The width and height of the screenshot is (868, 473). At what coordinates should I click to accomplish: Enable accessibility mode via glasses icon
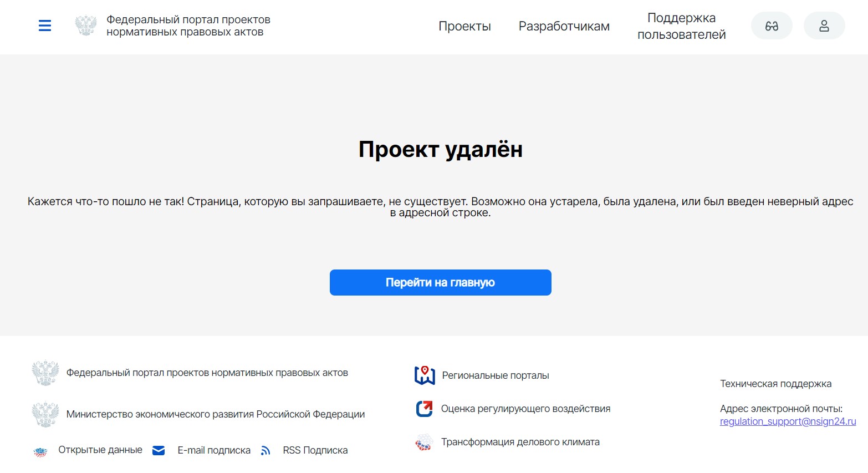(771, 26)
